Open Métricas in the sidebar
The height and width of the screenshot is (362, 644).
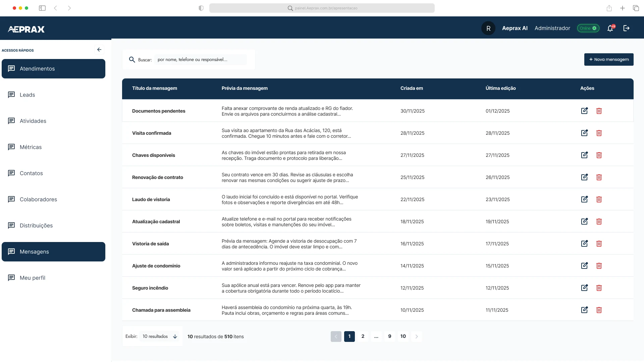coord(53,147)
